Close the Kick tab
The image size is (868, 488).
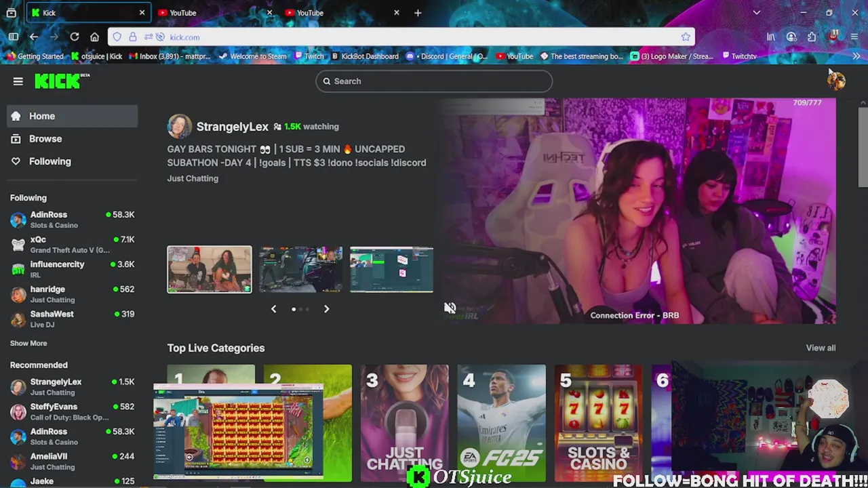[x=142, y=13]
